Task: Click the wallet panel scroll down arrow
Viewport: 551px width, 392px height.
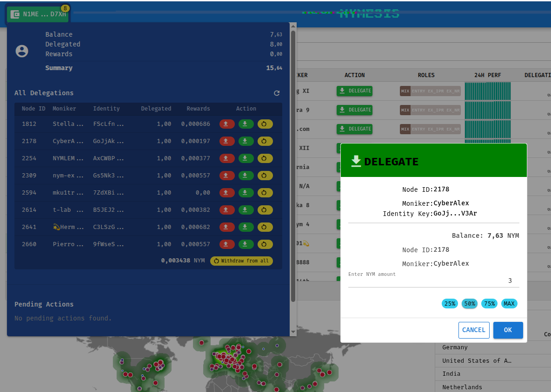Action: click(x=293, y=332)
